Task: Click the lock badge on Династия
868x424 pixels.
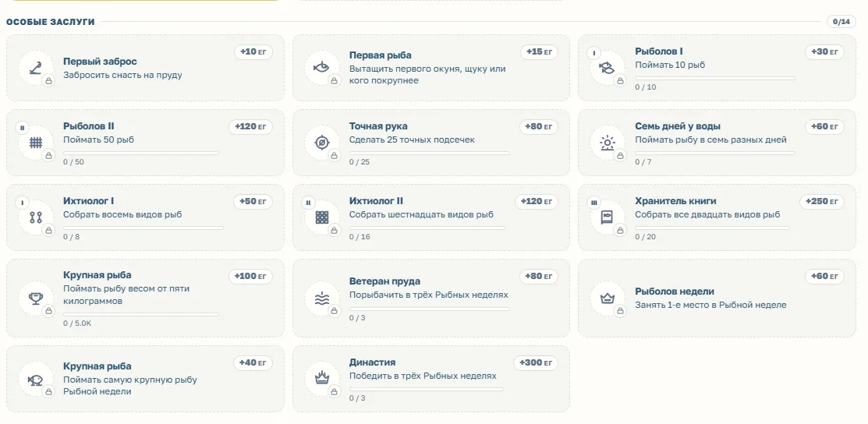Action: pyautogui.click(x=334, y=392)
